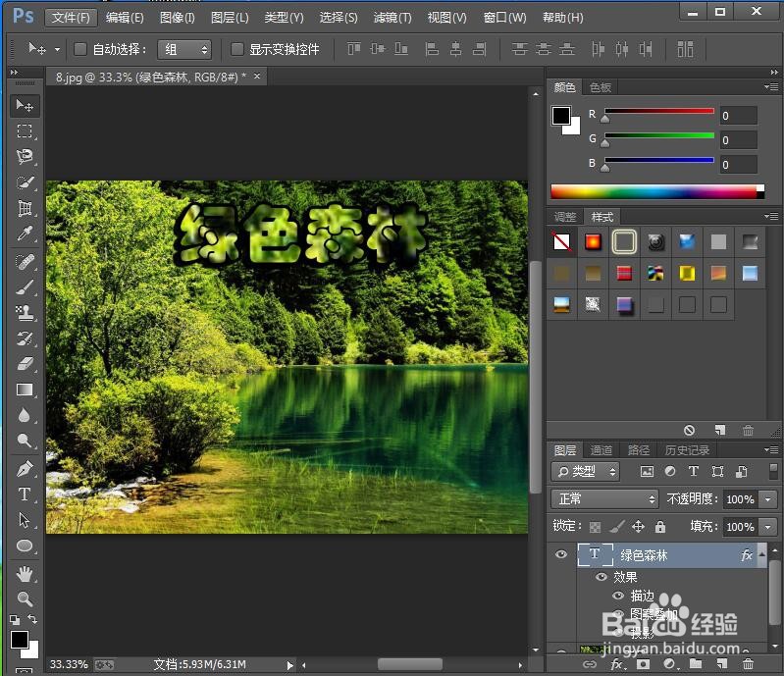Swap foreground and background colors

pyautogui.click(x=32, y=619)
